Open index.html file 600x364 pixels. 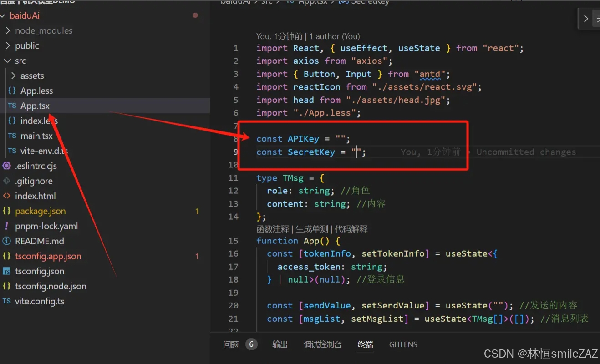click(x=36, y=196)
